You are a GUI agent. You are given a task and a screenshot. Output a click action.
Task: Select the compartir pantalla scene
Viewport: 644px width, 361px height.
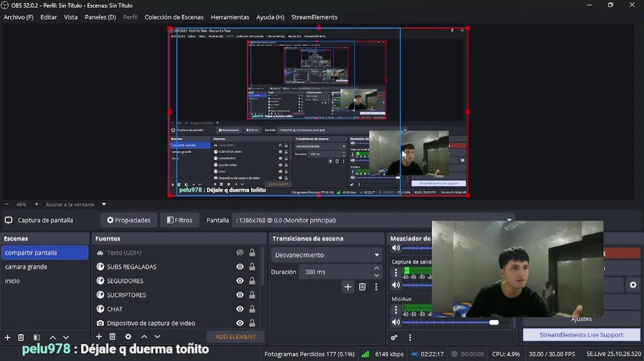pyautogui.click(x=45, y=253)
